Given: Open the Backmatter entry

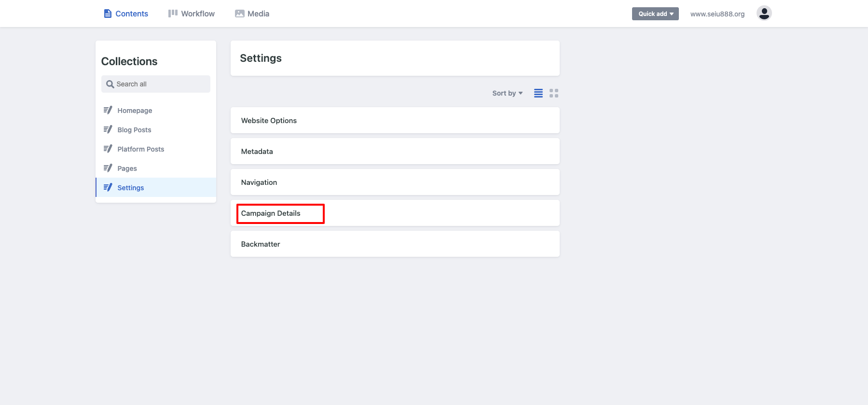Looking at the screenshot, I should [x=395, y=244].
